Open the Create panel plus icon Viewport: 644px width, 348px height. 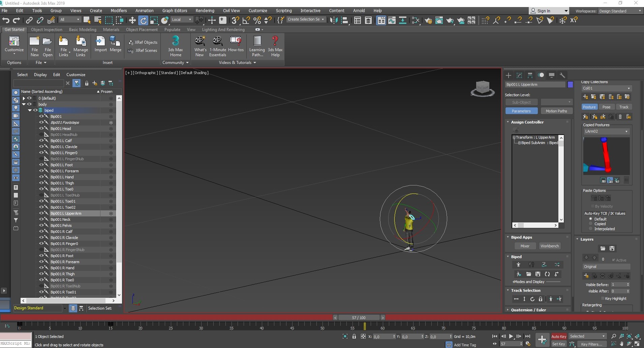[509, 75]
